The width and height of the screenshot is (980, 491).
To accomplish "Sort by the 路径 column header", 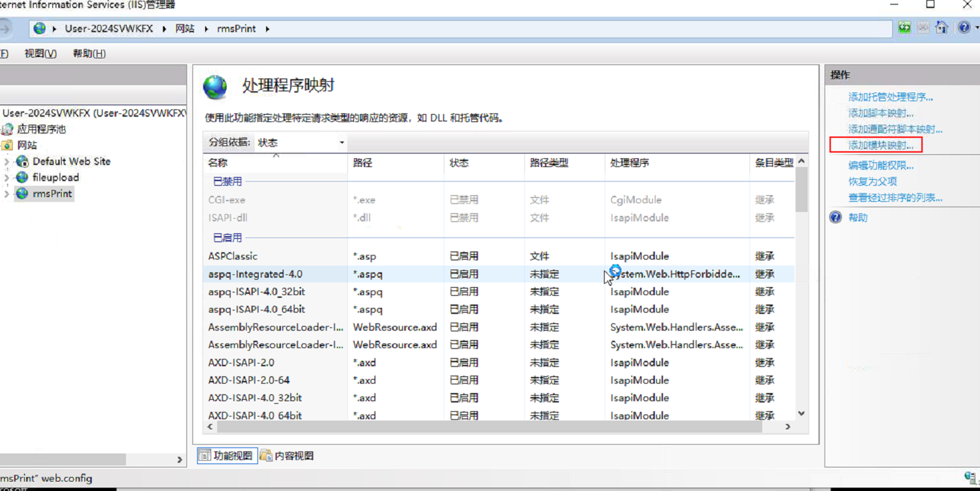I will pos(395,163).
